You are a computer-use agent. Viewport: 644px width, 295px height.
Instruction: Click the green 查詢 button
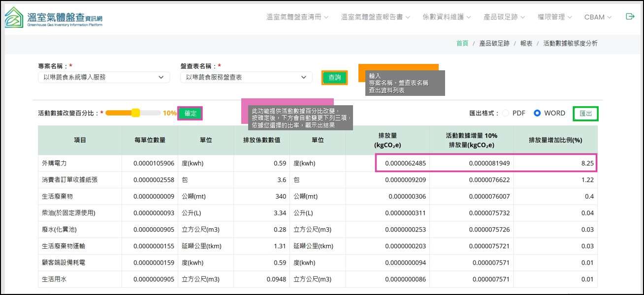pyautogui.click(x=335, y=78)
